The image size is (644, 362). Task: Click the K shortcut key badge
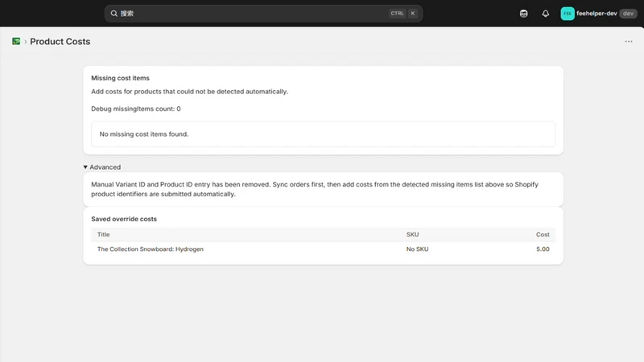point(413,14)
